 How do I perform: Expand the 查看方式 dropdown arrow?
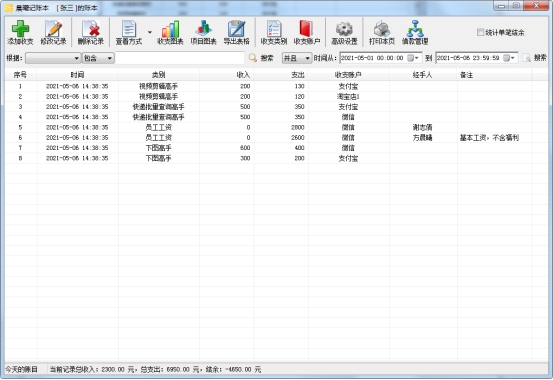click(x=150, y=32)
